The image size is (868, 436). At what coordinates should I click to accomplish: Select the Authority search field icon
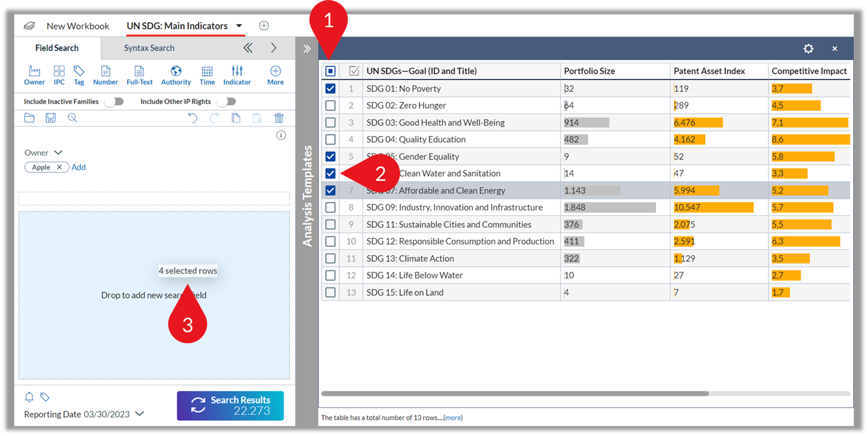pyautogui.click(x=176, y=75)
